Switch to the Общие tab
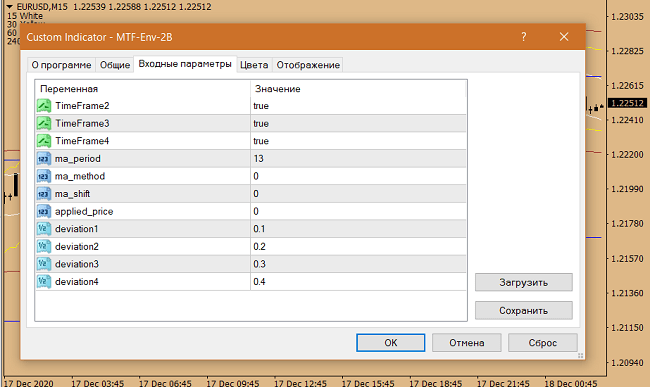Screen dimensions: 650x387 tap(115, 65)
